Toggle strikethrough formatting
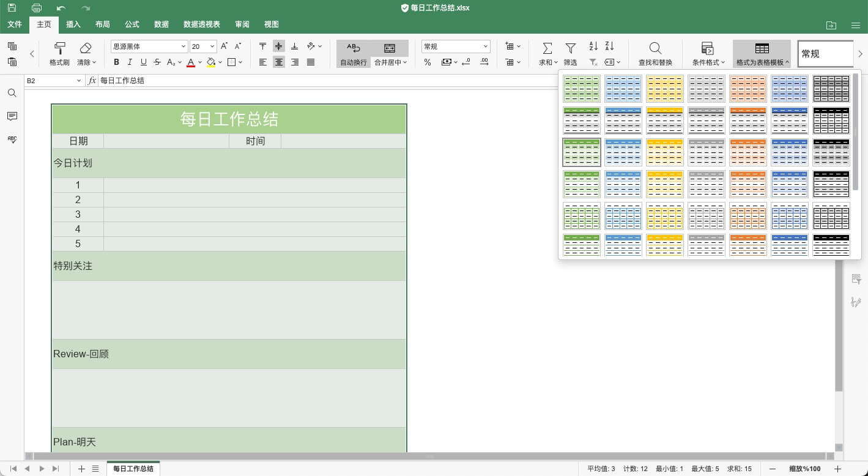 pyautogui.click(x=157, y=62)
